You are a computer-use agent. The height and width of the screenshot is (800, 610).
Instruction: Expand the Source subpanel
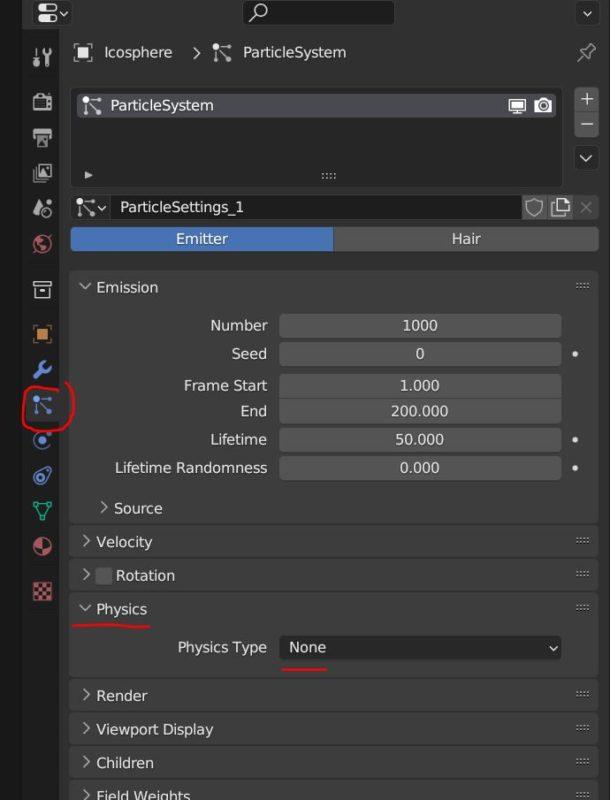104,508
